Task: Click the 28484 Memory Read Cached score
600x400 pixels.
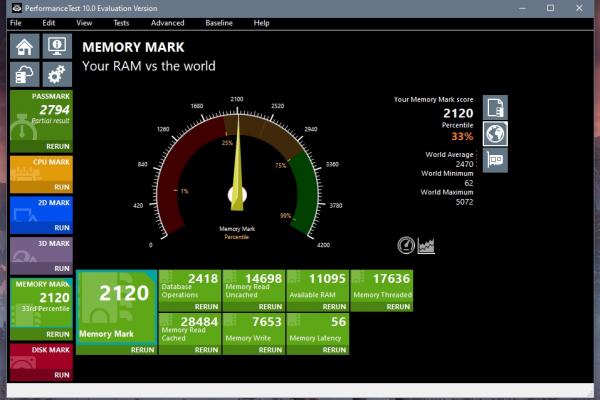Action: coord(199,322)
